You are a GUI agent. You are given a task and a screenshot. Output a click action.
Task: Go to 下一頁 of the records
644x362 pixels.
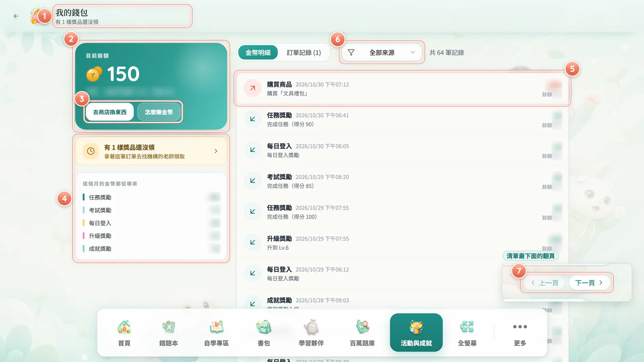(589, 283)
